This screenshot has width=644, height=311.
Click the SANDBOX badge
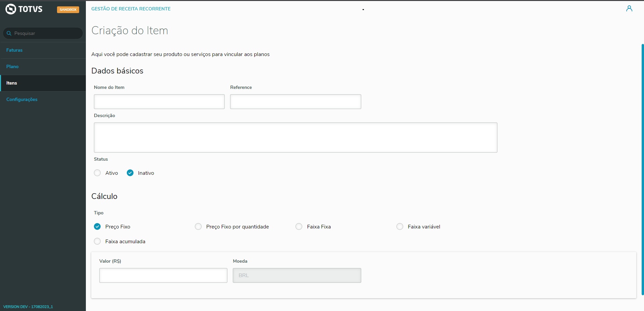coord(68,9)
